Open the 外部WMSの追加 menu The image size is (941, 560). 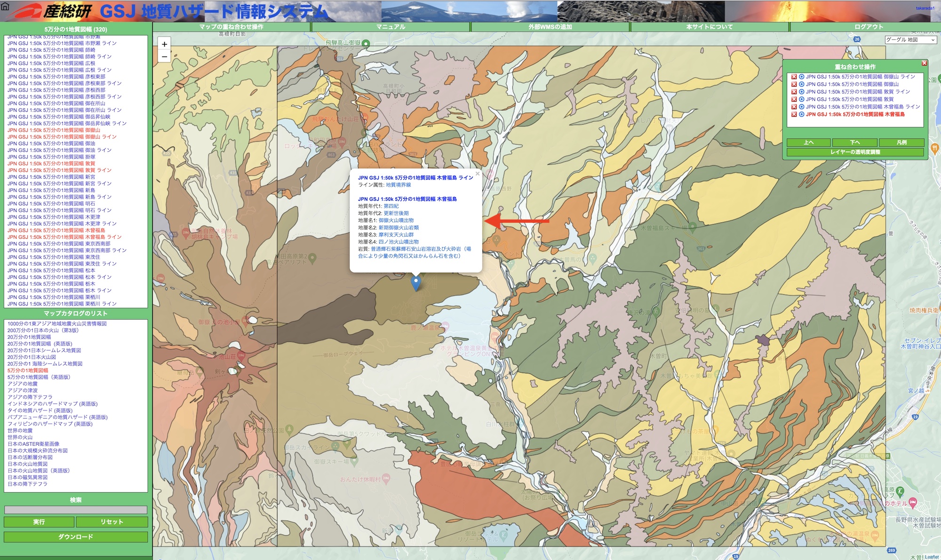coord(550,27)
